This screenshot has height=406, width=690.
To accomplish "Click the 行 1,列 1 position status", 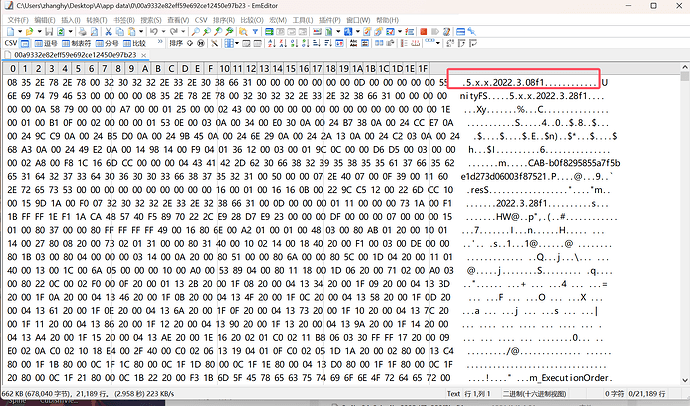I will coord(477,394).
